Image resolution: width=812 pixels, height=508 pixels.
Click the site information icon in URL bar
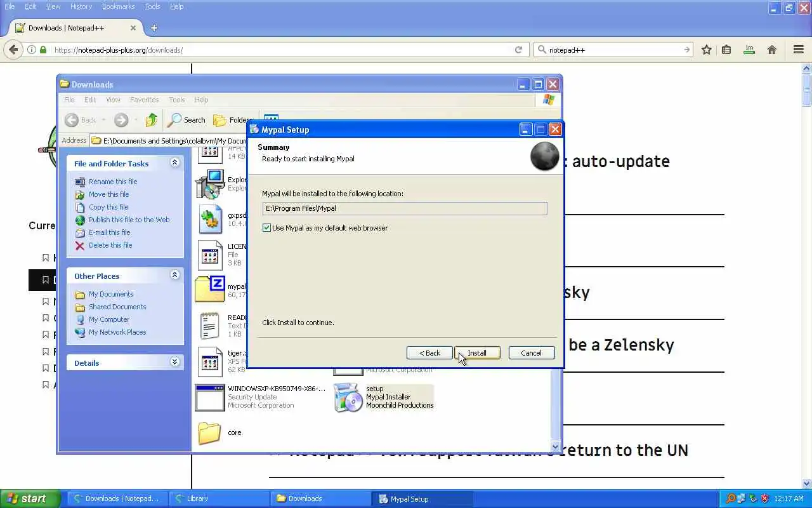[x=31, y=50]
